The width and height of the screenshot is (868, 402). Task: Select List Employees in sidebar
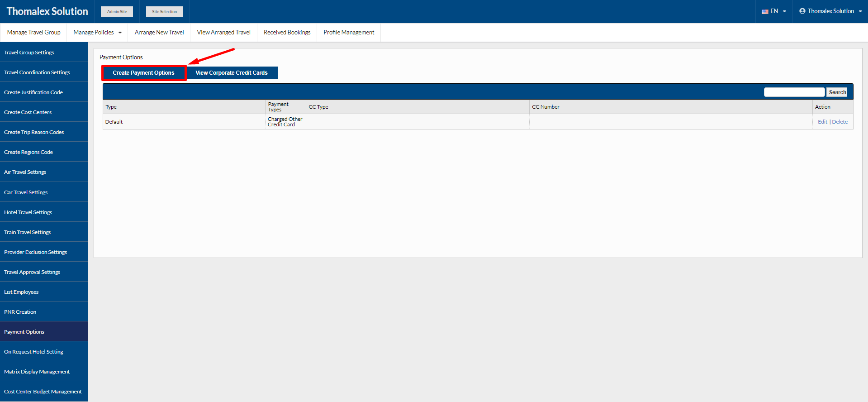[x=44, y=292]
